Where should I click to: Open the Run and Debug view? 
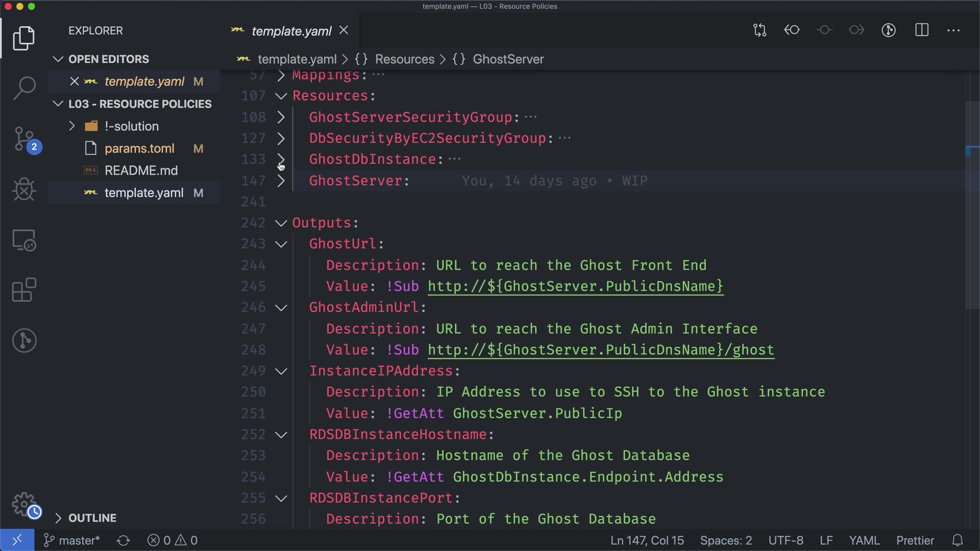[24, 189]
